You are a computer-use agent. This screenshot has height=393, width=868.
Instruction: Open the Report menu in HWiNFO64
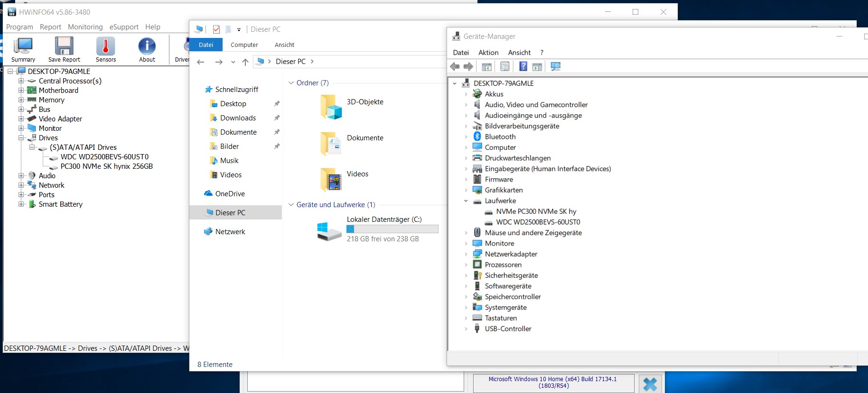pyautogui.click(x=50, y=27)
